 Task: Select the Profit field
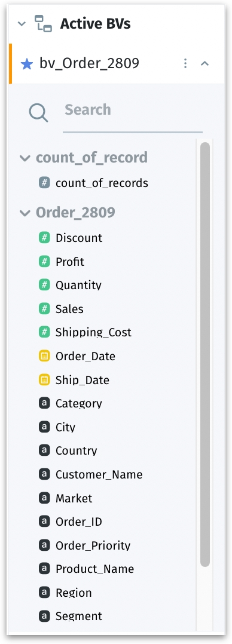[69, 262]
